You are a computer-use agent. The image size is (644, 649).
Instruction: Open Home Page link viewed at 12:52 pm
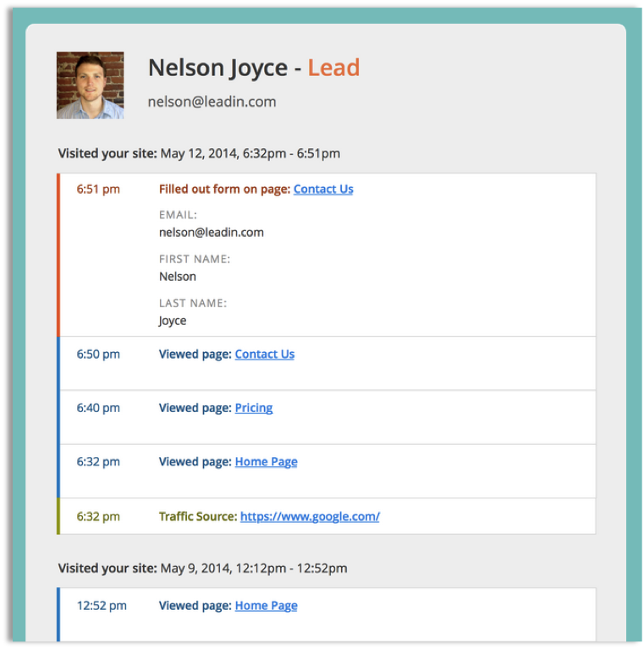click(266, 606)
